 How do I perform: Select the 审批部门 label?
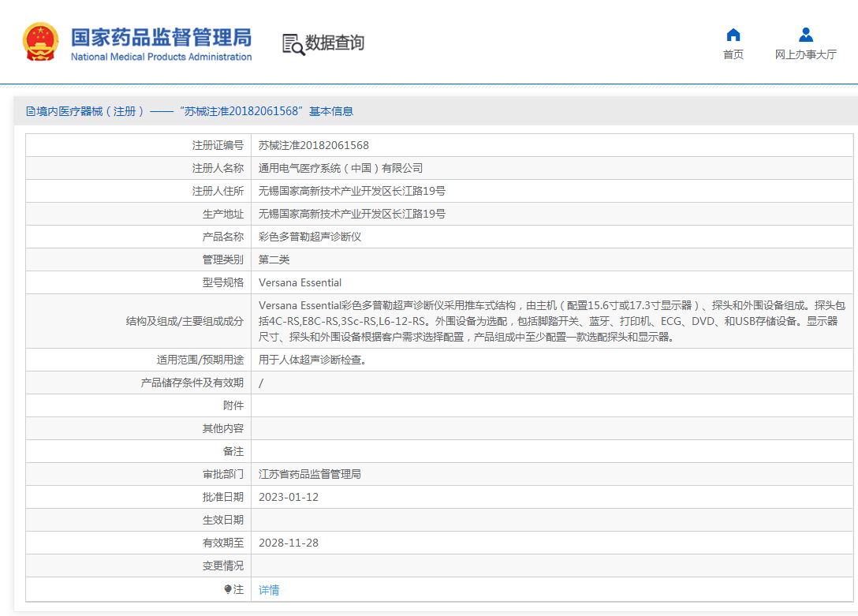coord(222,474)
